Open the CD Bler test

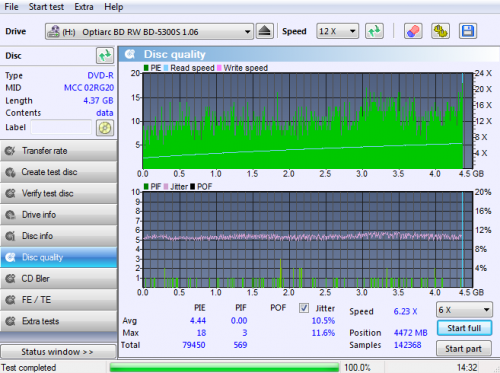pyautogui.click(x=59, y=279)
